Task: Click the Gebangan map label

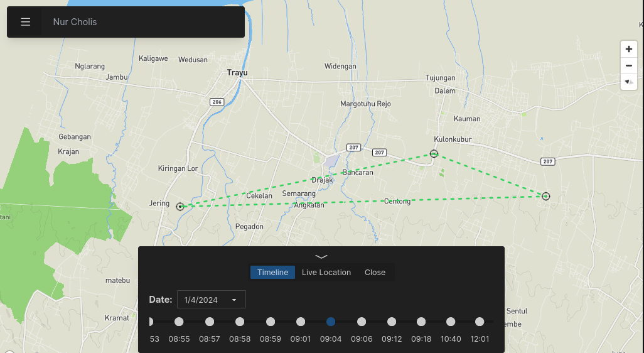Action: (74, 137)
